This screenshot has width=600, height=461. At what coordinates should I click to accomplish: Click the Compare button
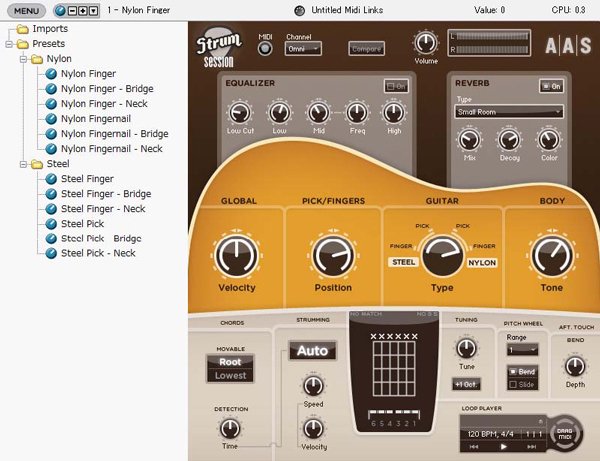tap(366, 49)
